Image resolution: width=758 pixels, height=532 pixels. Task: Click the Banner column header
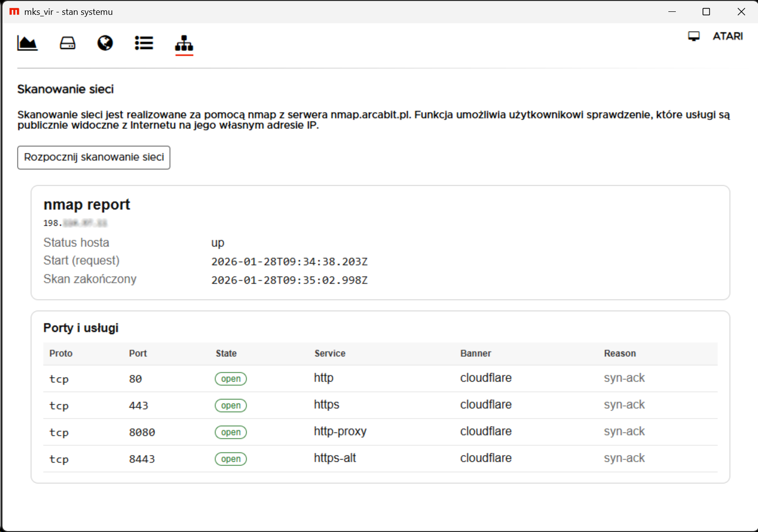pos(475,353)
